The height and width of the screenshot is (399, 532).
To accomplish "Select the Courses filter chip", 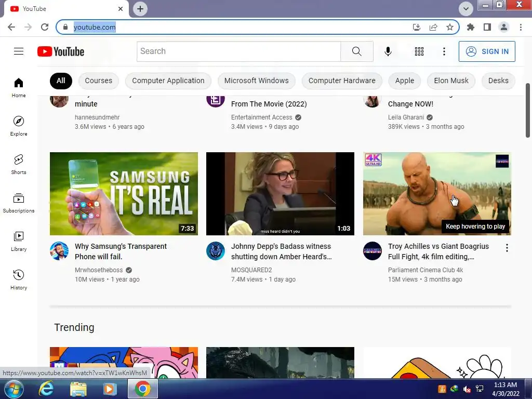I will pyautogui.click(x=98, y=81).
